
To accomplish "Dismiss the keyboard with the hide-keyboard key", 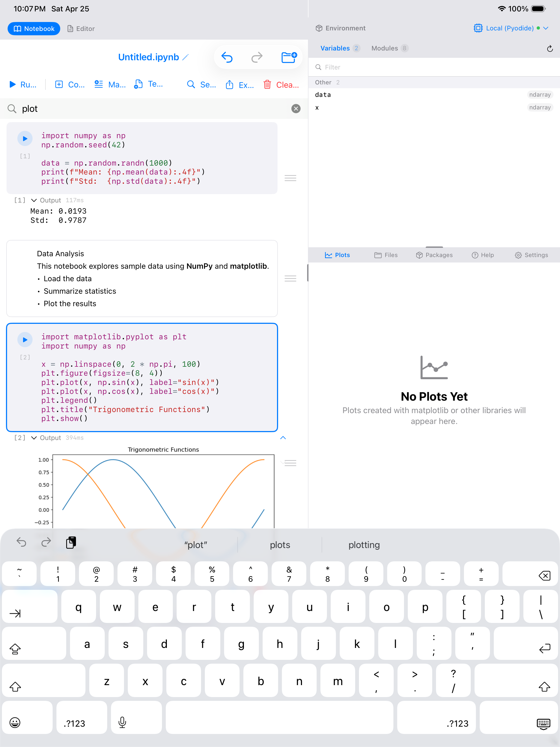I will click(519, 718).
